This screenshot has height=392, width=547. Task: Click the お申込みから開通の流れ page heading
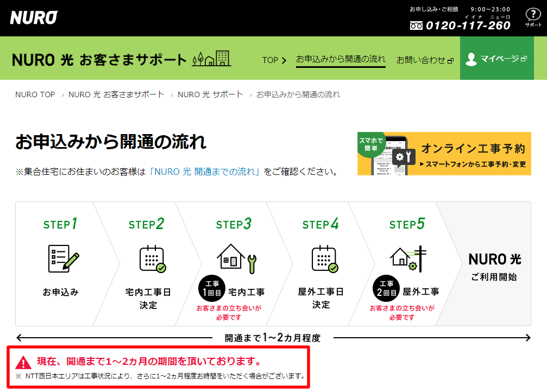click(111, 142)
